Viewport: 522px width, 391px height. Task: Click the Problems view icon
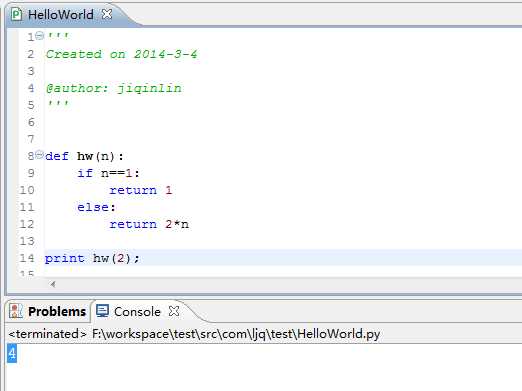[x=16, y=311]
